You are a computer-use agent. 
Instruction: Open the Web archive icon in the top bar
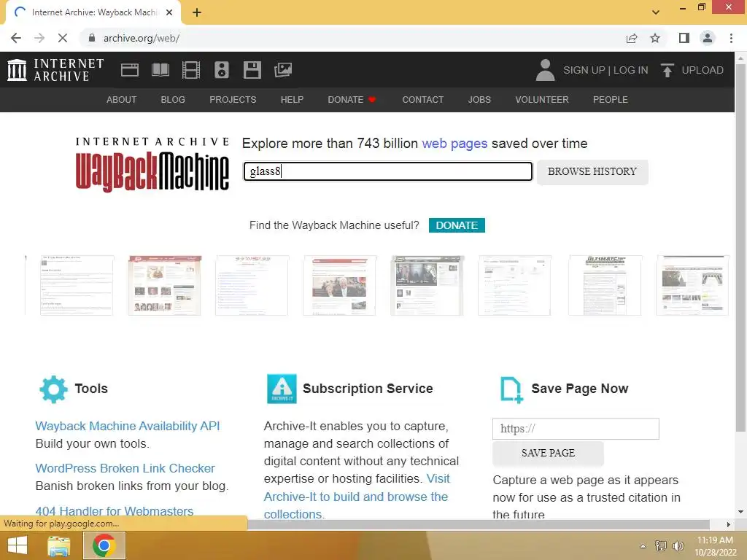click(130, 70)
